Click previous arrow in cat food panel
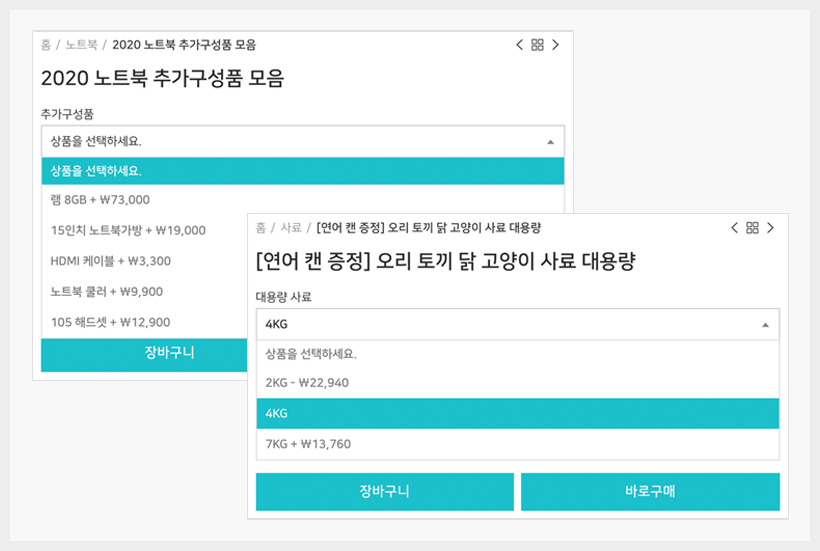 tap(734, 228)
